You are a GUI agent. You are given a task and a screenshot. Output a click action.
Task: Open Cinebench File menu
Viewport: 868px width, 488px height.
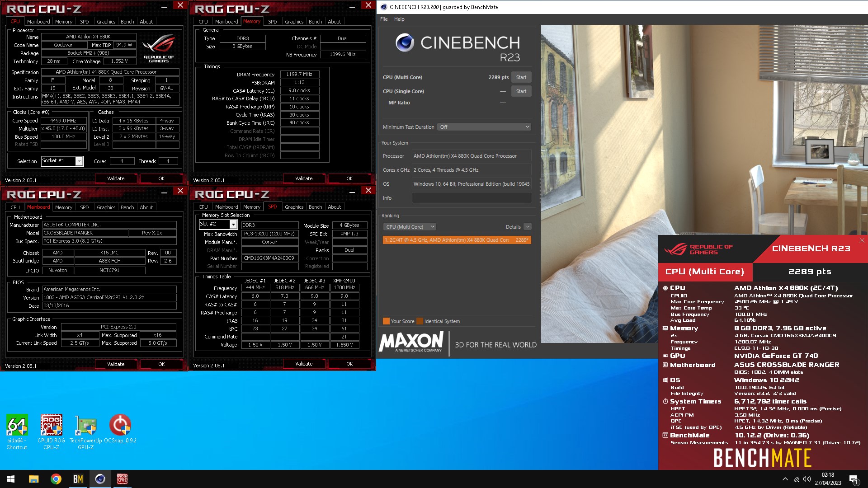click(384, 19)
